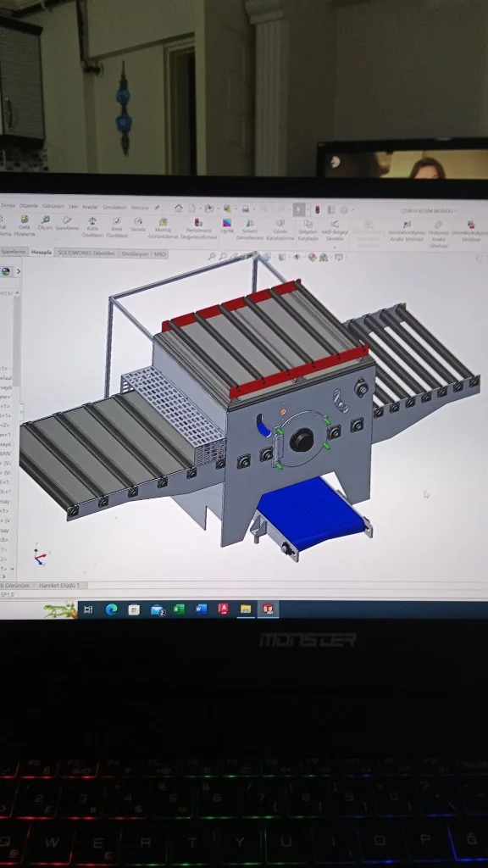Open Task View on the taskbar
Image resolution: width=488 pixels, height=868 pixels.
pyautogui.click(x=88, y=609)
